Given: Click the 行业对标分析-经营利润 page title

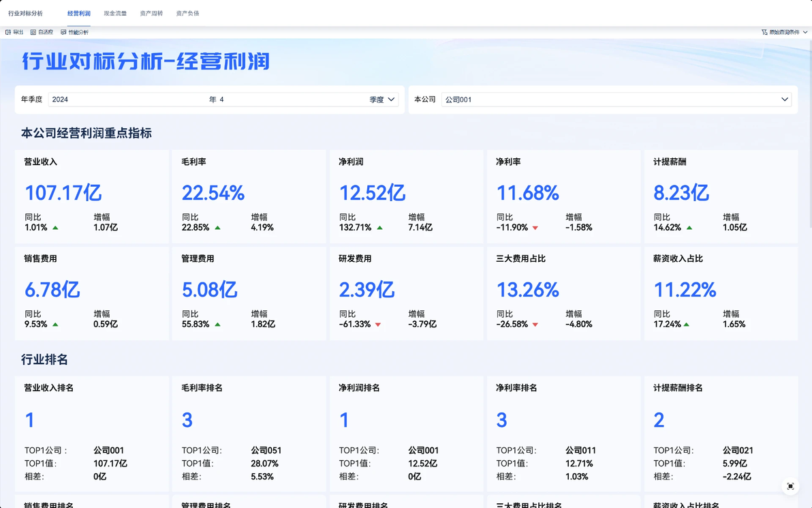Looking at the screenshot, I should click(146, 61).
